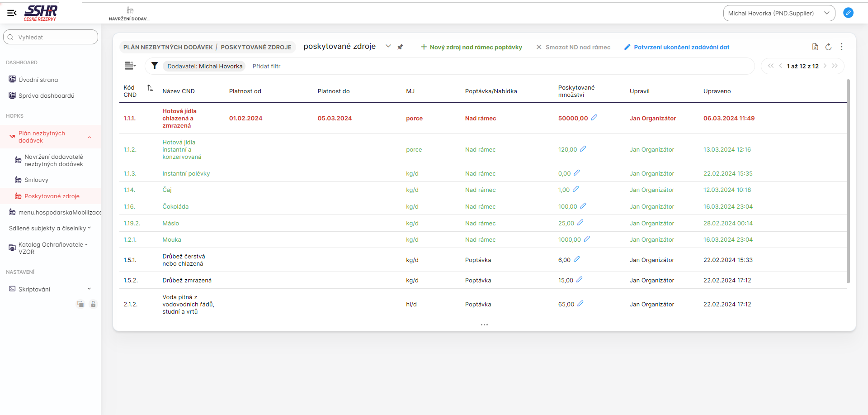Edit the Mouka quantity 1000,00 pencil
The image size is (868, 415).
point(587,239)
